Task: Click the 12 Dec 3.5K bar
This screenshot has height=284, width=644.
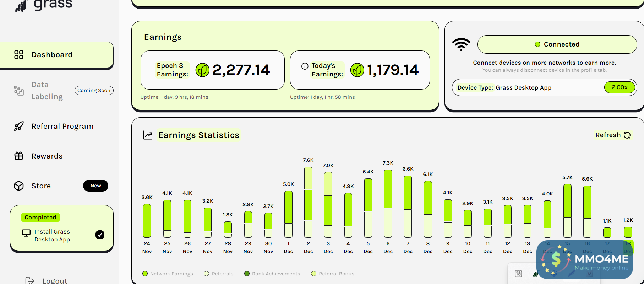Action: pos(508,221)
